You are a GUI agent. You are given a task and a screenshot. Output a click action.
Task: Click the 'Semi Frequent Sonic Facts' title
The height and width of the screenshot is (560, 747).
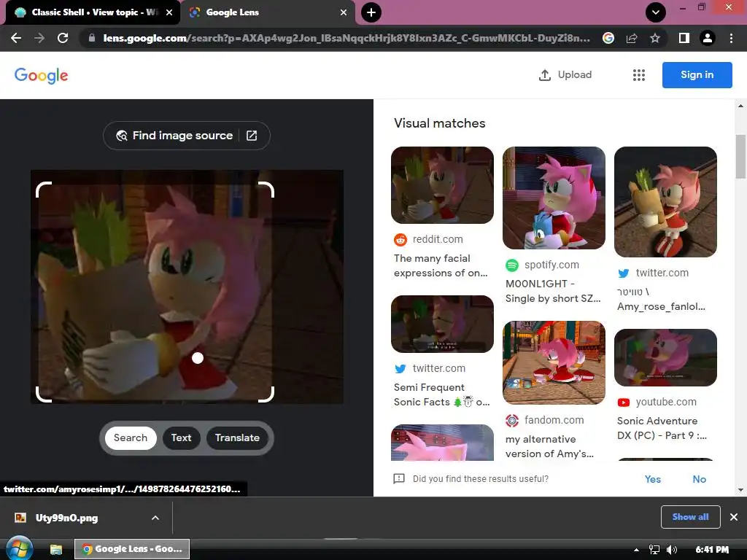tap(441, 394)
